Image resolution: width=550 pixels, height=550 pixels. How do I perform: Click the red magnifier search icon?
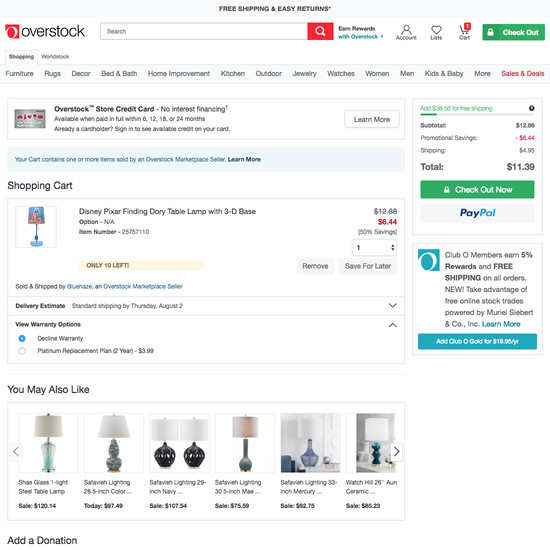(x=320, y=31)
